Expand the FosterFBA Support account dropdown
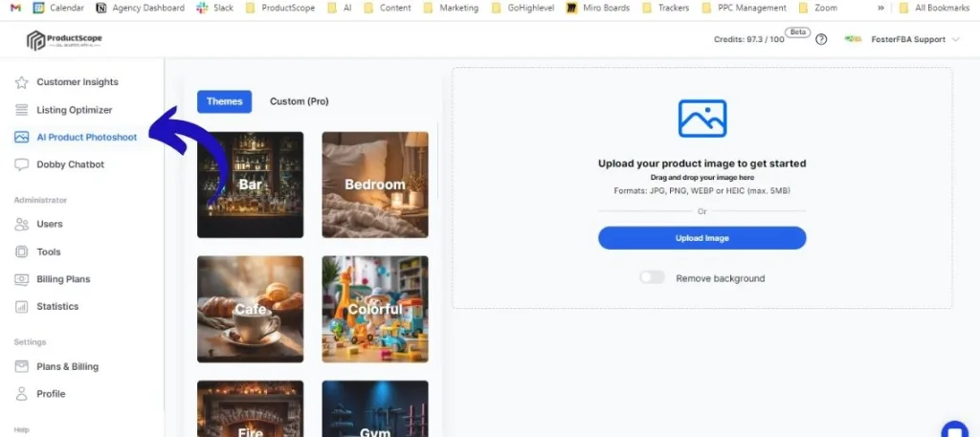 click(x=955, y=39)
